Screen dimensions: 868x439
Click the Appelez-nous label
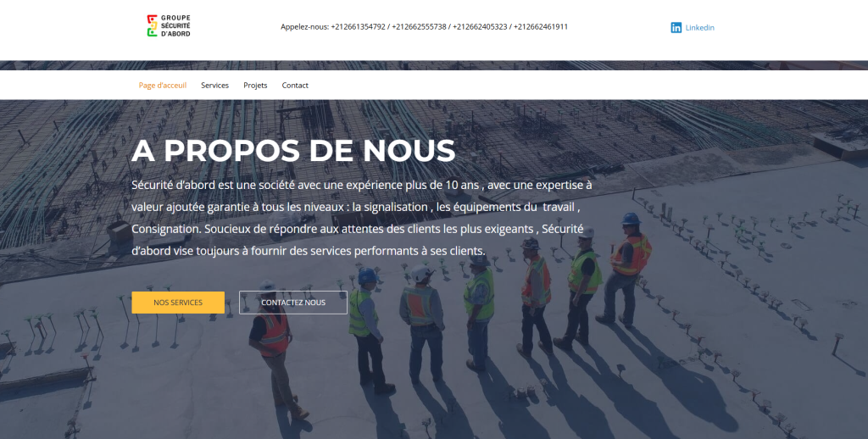tap(304, 26)
